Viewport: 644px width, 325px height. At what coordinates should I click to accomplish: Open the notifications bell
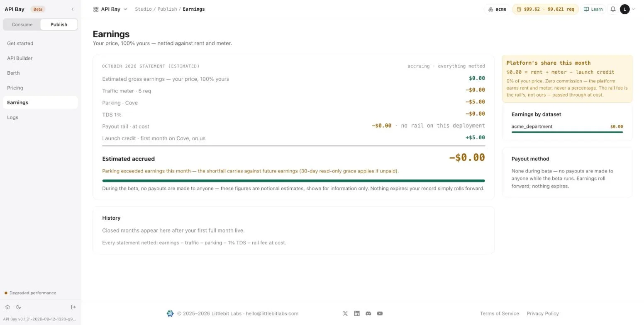tap(613, 9)
